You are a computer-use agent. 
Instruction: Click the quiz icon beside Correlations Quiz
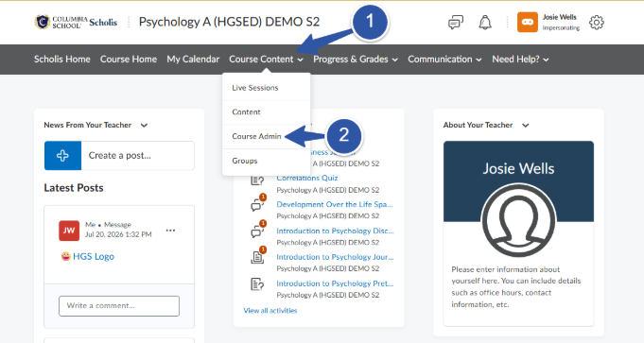[257, 180]
